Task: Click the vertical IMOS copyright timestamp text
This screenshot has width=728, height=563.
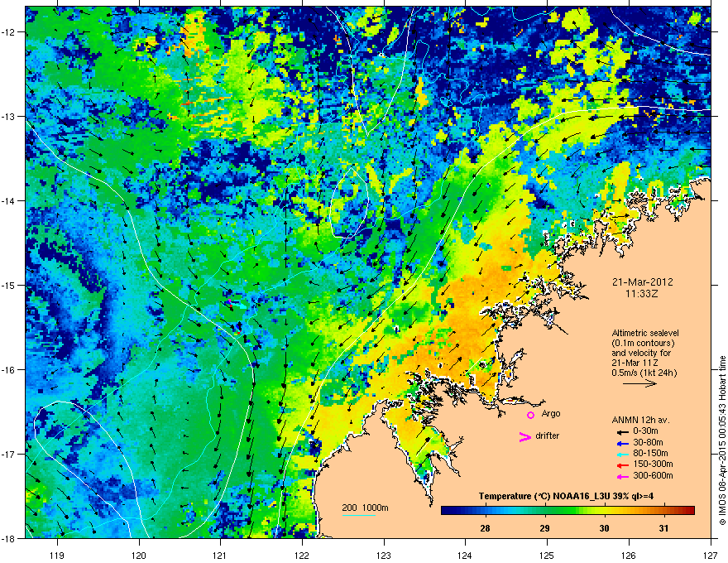Action: coord(722,440)
